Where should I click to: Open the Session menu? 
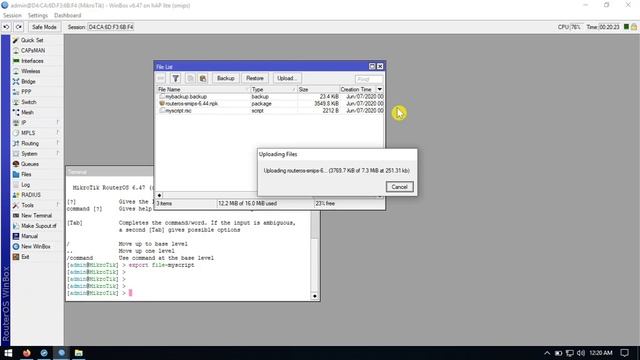[12, 16]
